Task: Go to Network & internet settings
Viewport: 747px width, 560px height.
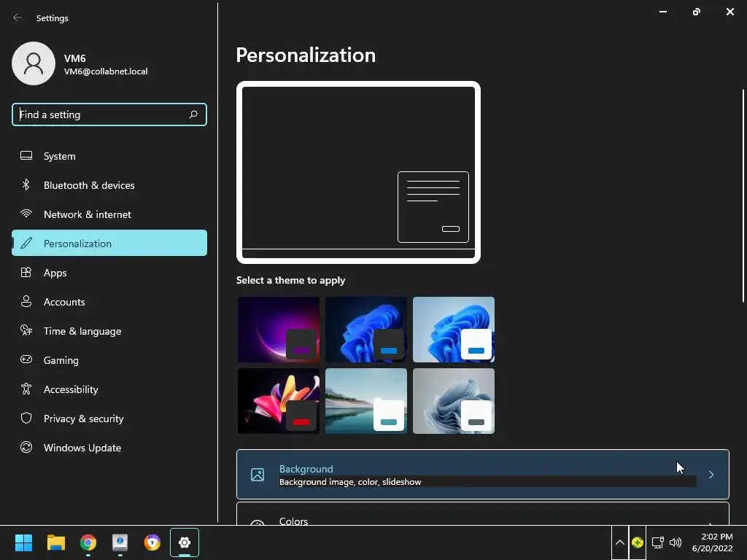Action: click(109, 214)
